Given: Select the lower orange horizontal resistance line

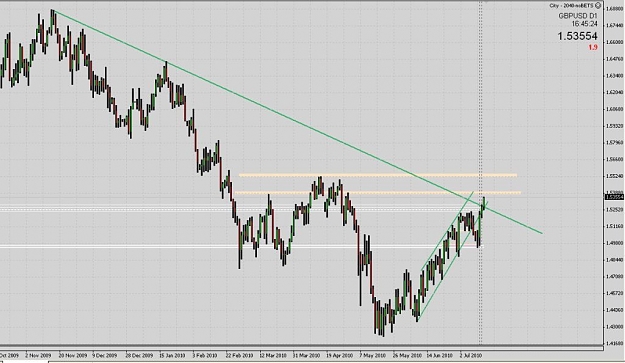Looking at the screenshot, I should (x=377, y=193).
